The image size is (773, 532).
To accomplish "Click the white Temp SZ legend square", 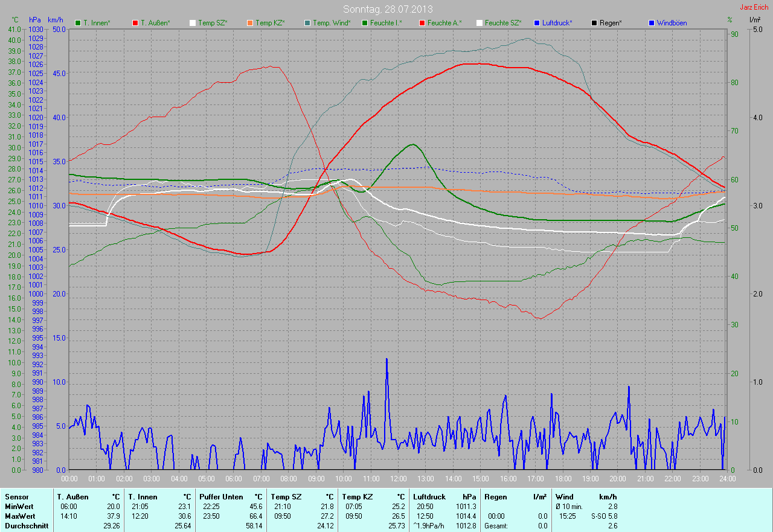I will click(x=193, y=23).
